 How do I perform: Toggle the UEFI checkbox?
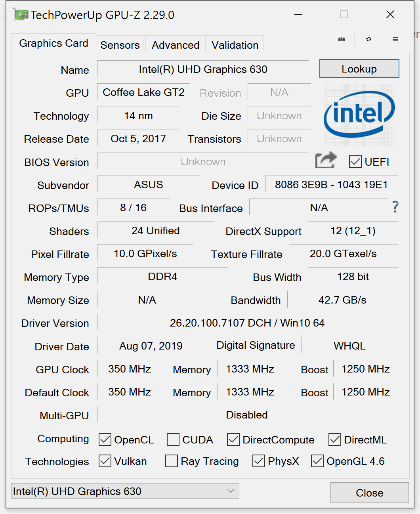[x=355, y=162]
